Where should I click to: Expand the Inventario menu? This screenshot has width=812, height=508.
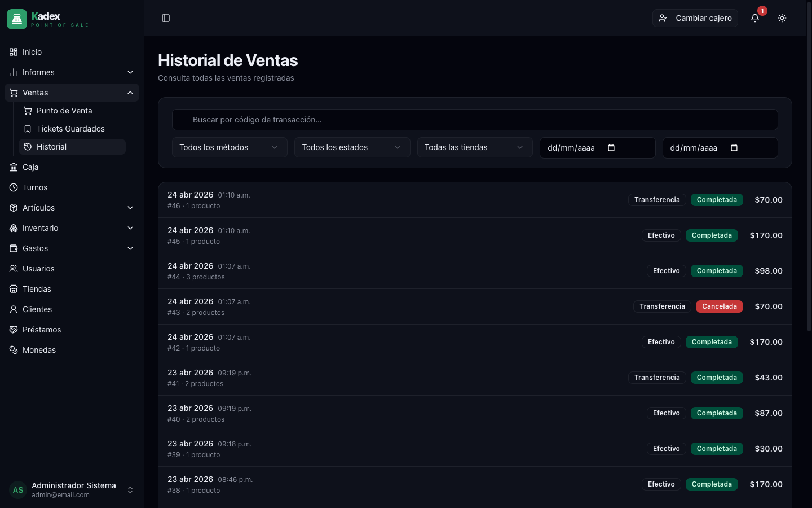pyautogui.click(x=71, y=228)
